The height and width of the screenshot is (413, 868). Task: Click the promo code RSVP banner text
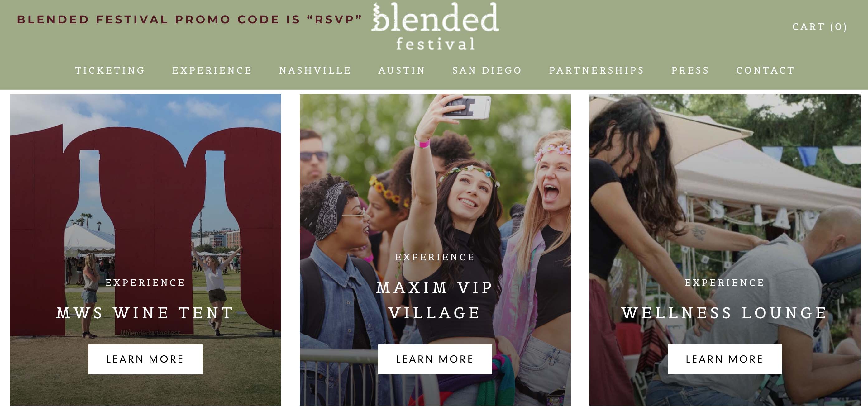click(x=190, y=20)
